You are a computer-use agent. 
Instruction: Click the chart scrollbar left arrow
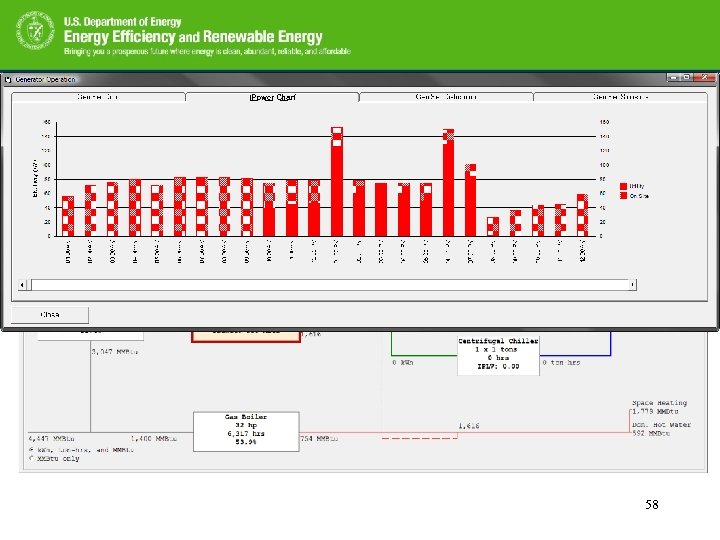coord(22,285)
